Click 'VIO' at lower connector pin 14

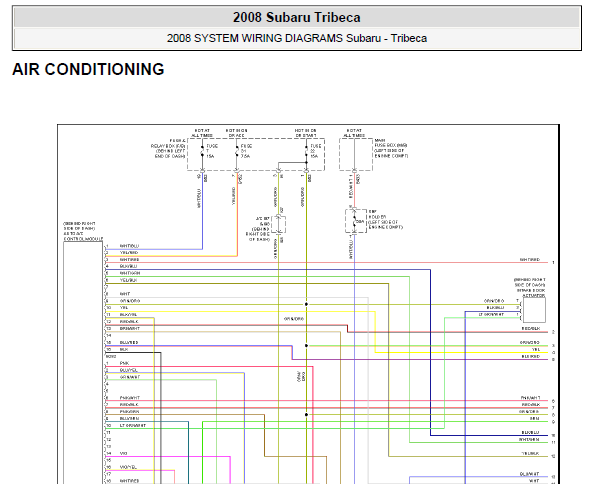pyautogui.click(x=123, y=454)
